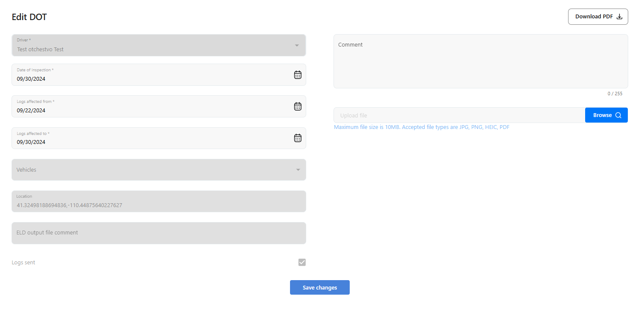Click the Vehicles select field label
Image resolution: width=644 pixels, height=316 pixels.
26,170
